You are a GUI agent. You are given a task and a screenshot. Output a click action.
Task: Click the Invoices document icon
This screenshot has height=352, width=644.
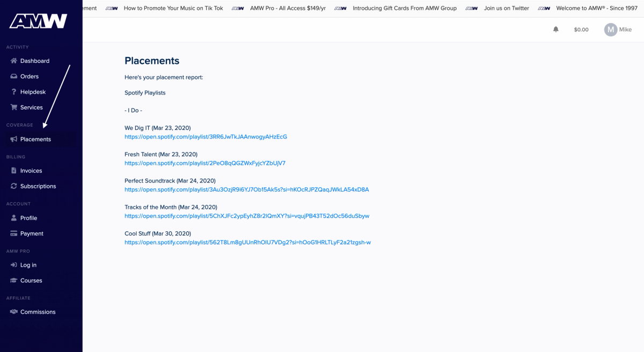(14, 171)
